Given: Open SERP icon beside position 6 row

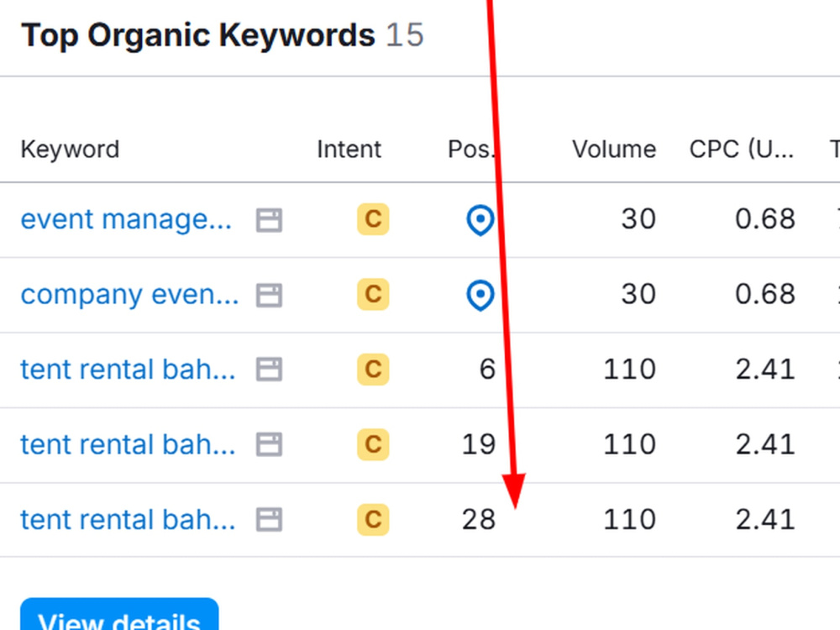Looking at the screenshot, I should click(x=269, y=370).
